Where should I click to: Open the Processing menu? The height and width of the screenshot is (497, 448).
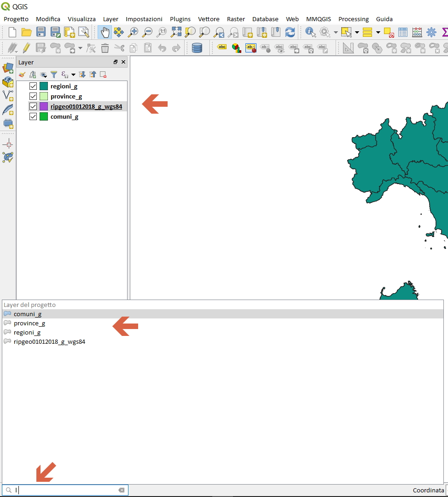(x=353, y=19)
